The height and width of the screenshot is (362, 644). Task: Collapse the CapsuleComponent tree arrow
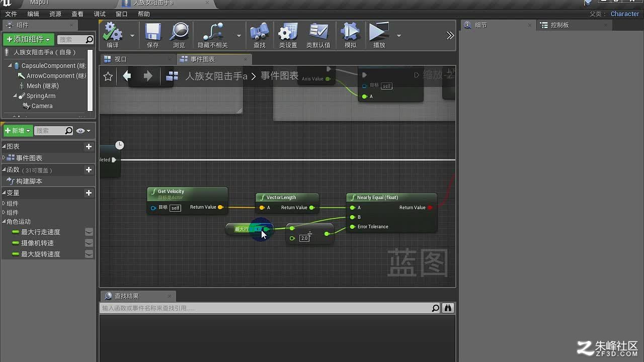click(x=10, y=65)
